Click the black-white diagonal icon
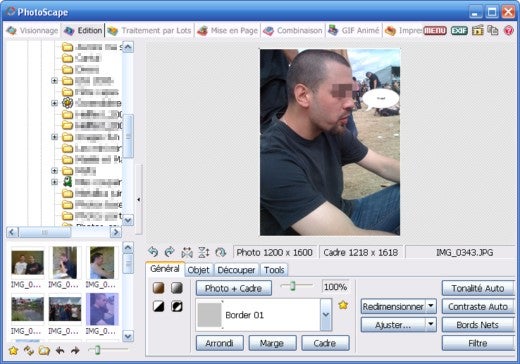520x364 pixels. 159,306
